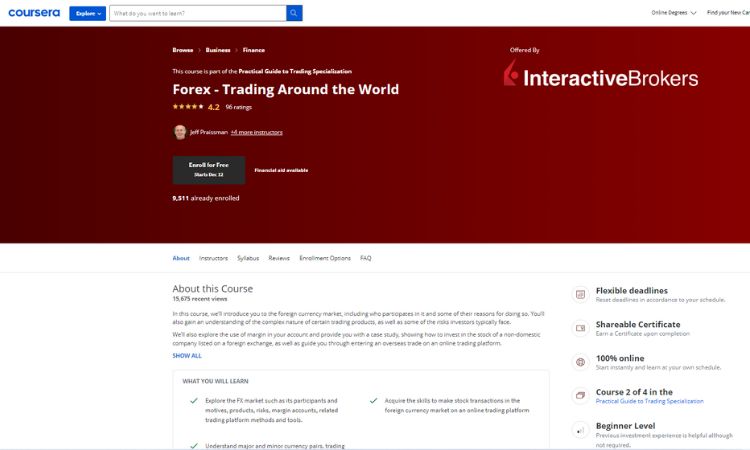Open the Practical Guide to Trading Specialization header link

(x=295, y=71)
